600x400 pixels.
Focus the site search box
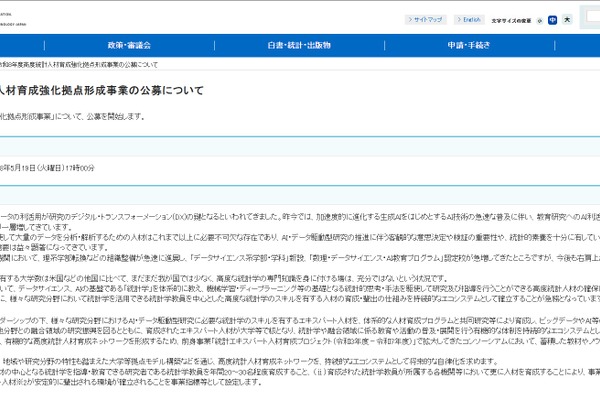point(593,17)
